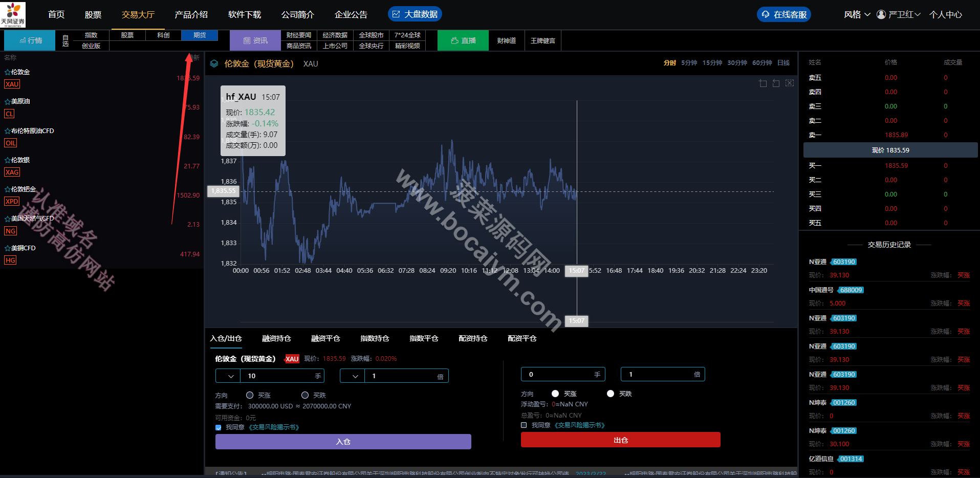The width and height of the screenshot is (980, 478).
Task: Open 交易风险揭示书 link in 出仓 form
Action: 580,425
